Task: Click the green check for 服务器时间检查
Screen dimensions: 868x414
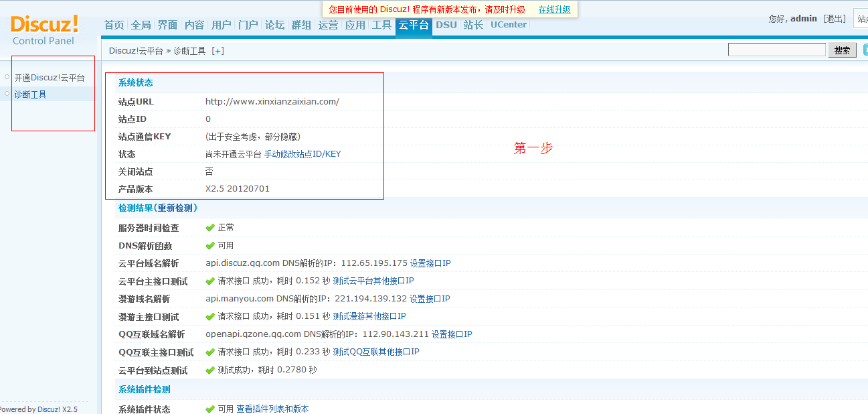Action: coord(210,228)
